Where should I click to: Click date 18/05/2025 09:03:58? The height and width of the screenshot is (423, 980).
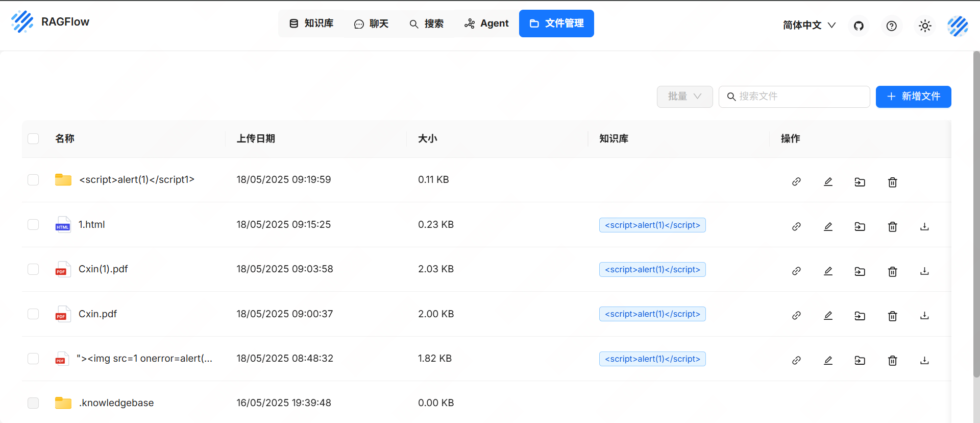[x=285, y=269]
